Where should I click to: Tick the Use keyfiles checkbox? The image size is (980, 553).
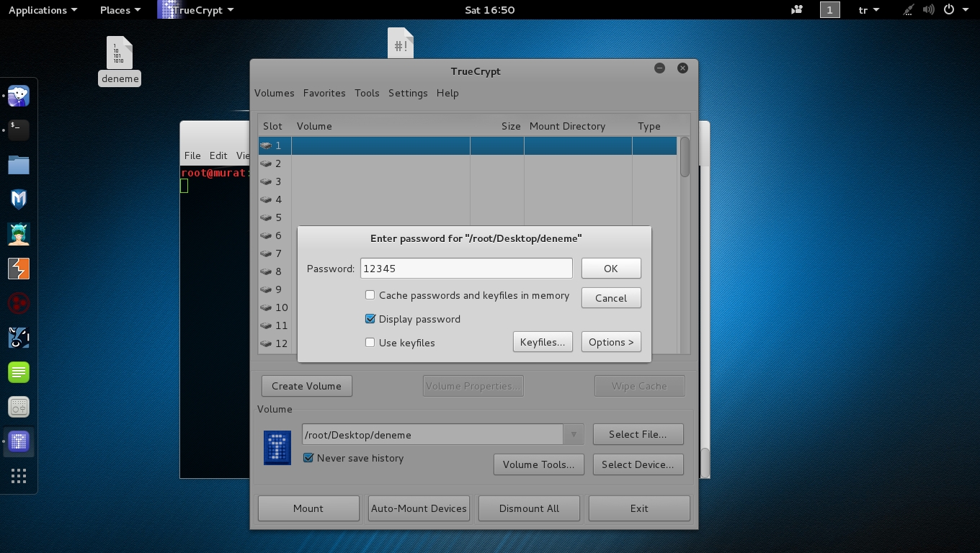tap(370, 343)
